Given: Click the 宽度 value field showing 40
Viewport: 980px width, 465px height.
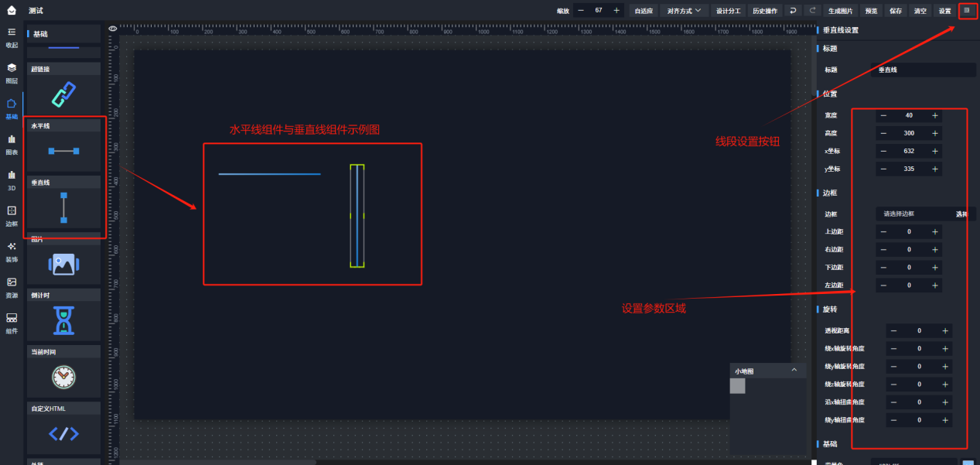Looking at the screenshot, I should [x=909, y=115].
